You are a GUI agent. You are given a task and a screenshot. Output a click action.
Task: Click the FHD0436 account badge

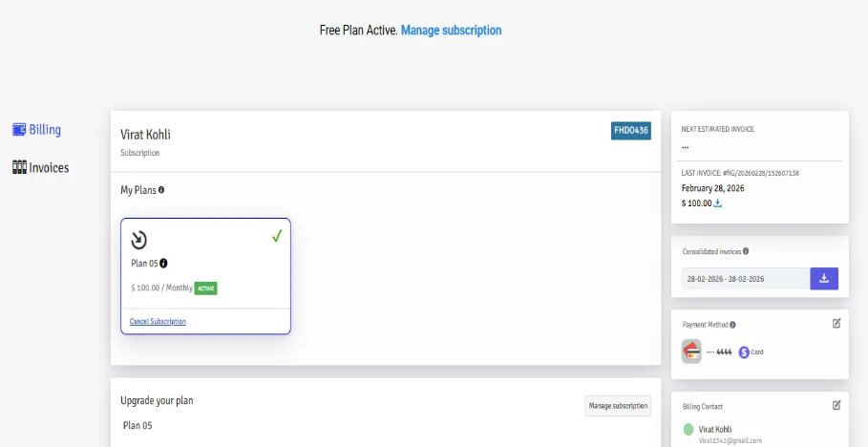[631, 131]
